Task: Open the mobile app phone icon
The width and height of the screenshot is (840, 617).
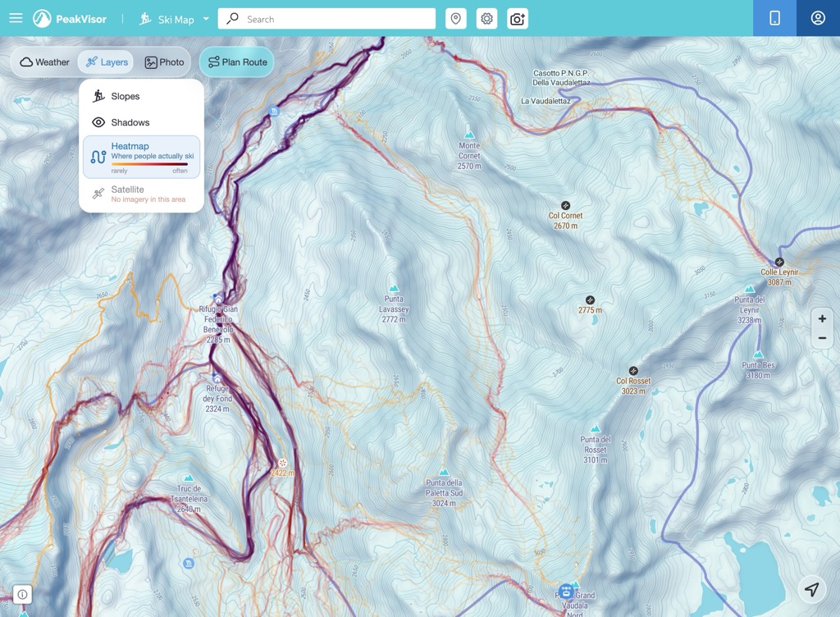Action: click(774, 18)
